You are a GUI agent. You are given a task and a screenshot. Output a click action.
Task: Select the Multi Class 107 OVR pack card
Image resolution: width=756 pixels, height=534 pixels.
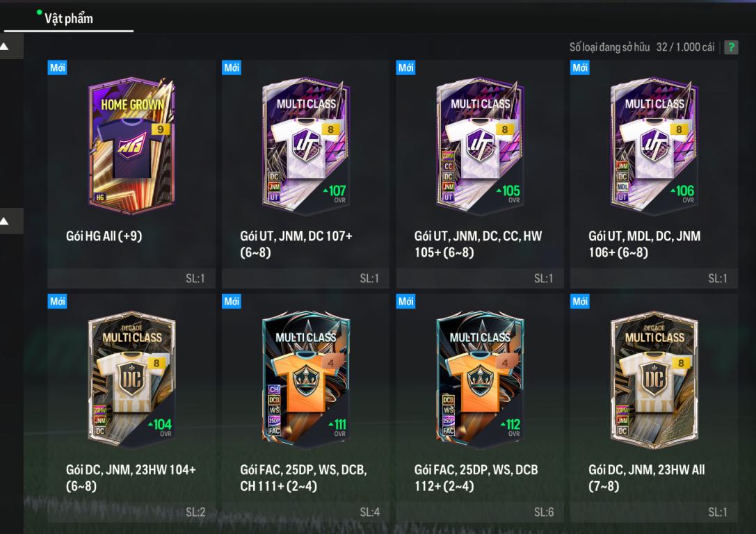[306, 146]
